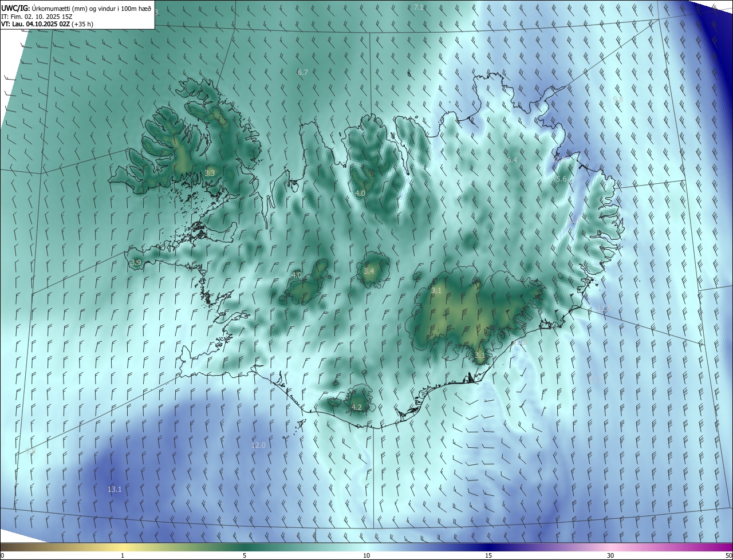
Task: Click the colorbar tick labeled 30
Action: [x=610, y=555]
